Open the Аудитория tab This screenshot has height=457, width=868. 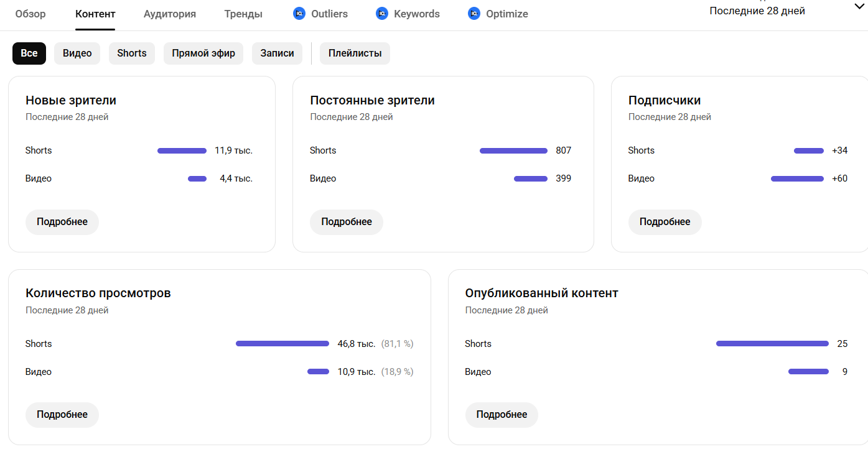169,14
